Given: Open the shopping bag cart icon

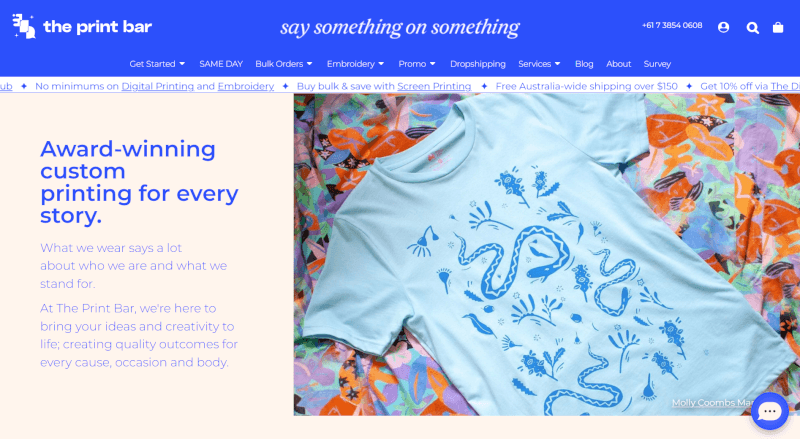Looking at the screenshot, I should 778,27.
